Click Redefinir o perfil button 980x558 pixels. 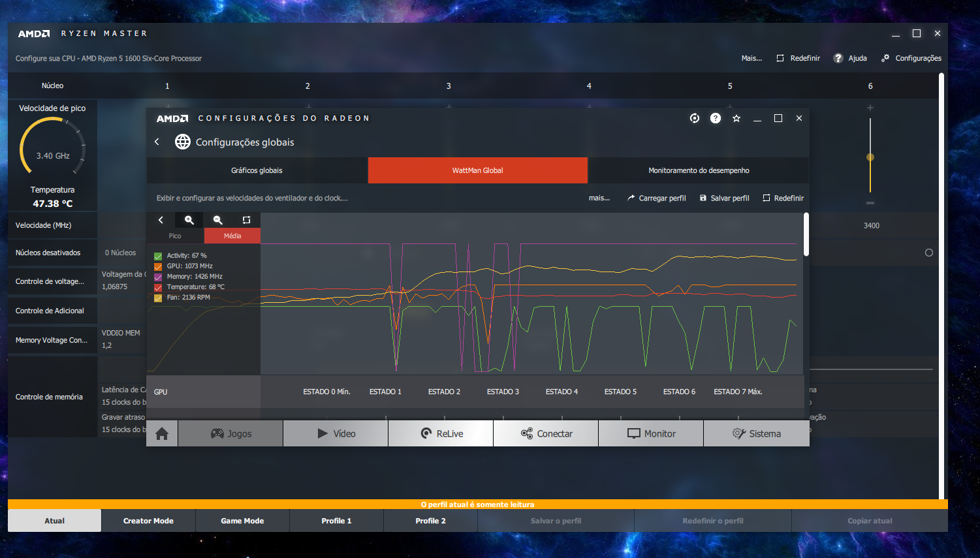713,521
